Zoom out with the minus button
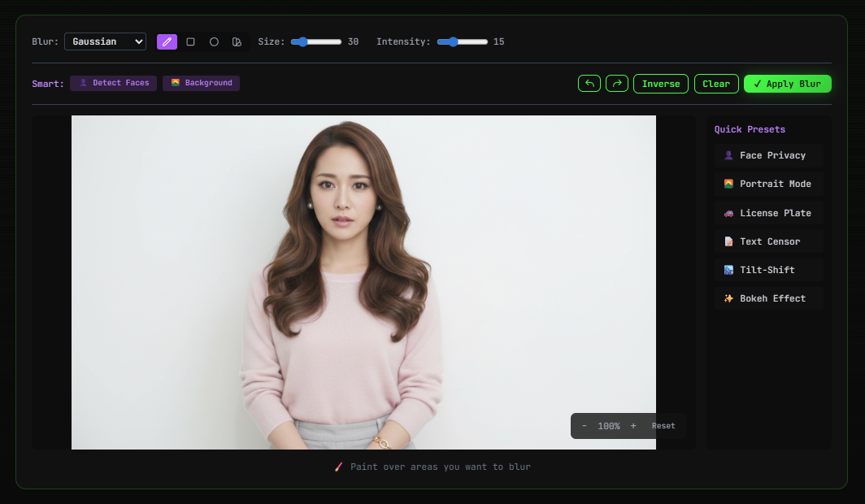Viewport: 865px width, 504px height. 584,425
